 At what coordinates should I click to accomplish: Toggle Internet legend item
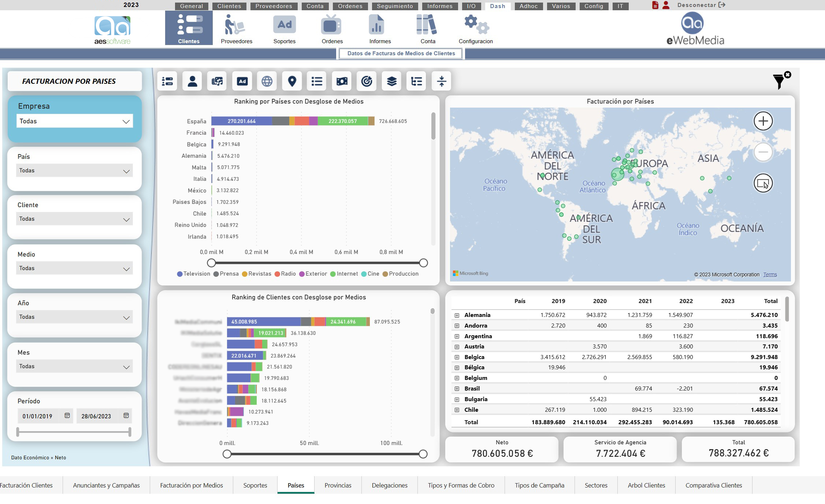point(344,274)
